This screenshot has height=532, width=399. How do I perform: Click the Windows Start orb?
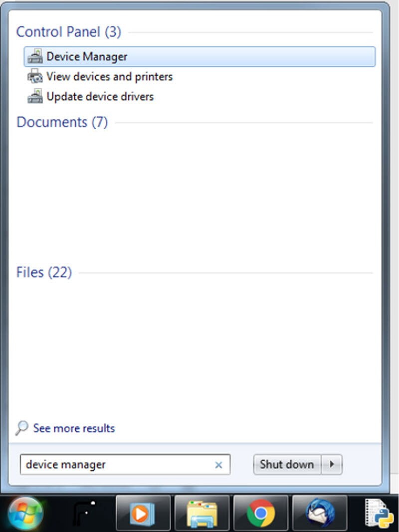25,513
